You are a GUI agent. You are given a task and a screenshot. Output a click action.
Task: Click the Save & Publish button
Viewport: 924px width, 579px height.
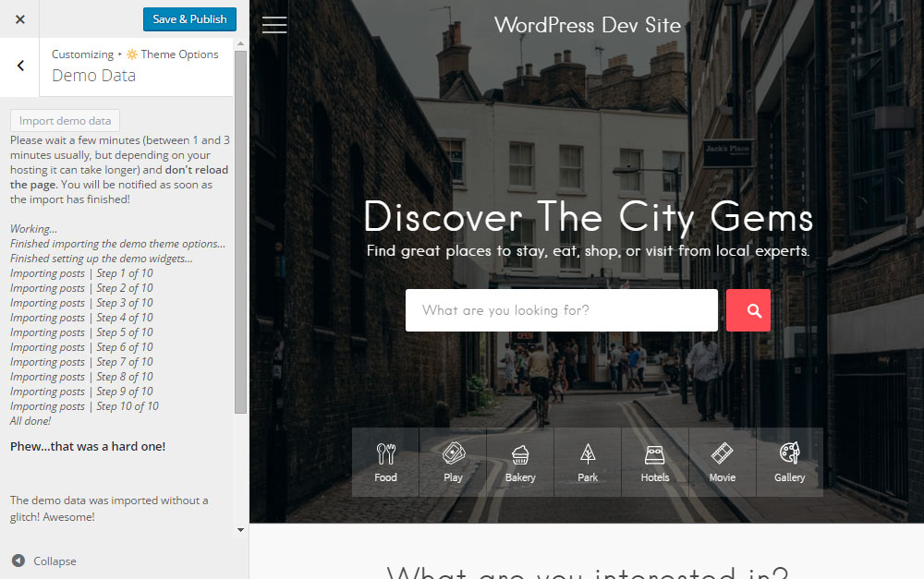189,19
